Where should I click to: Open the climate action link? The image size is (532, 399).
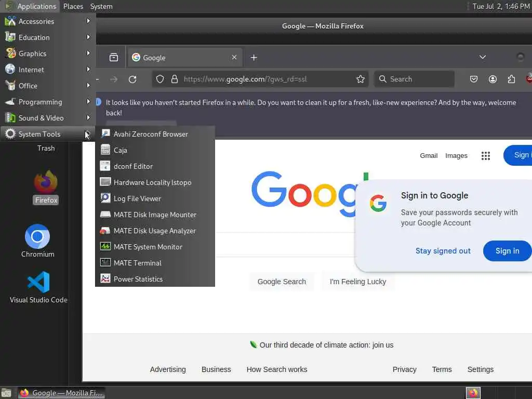tap(326, 345)
